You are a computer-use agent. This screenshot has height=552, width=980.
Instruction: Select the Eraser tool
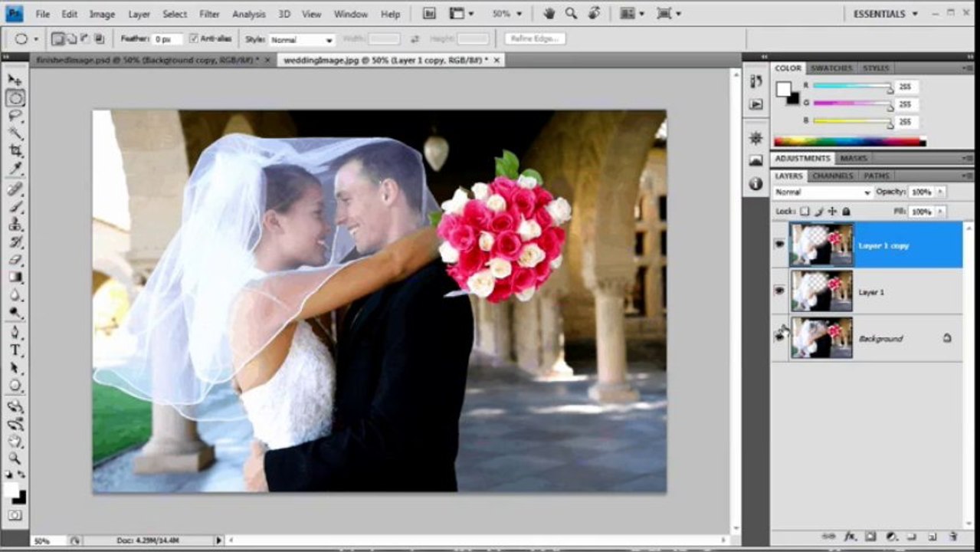[x=15, y=260]
